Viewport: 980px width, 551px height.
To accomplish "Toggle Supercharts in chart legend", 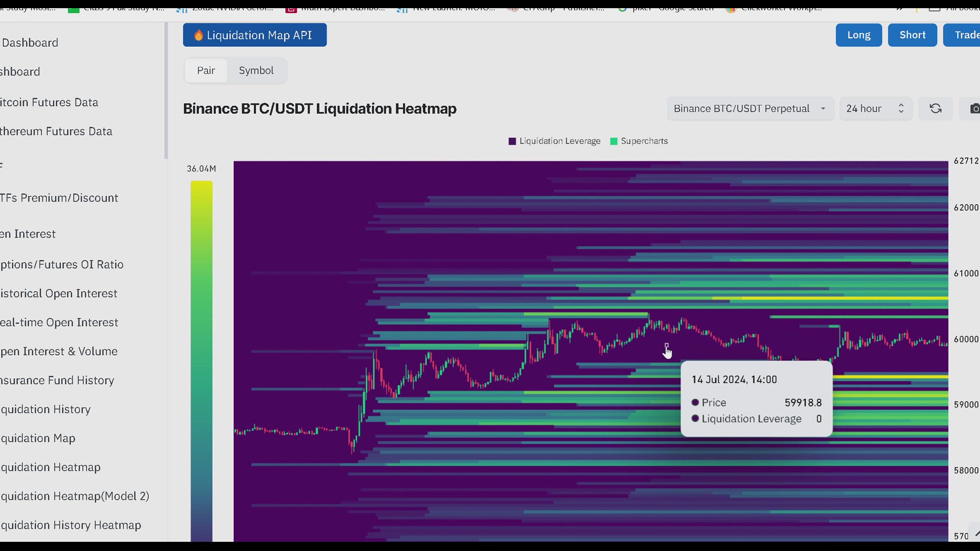I will pyautogui.click(x=644, y=141).
